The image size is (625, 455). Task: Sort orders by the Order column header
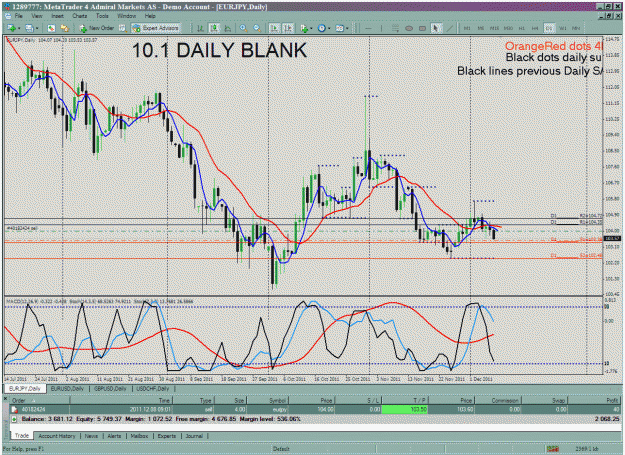coord(39,401)
